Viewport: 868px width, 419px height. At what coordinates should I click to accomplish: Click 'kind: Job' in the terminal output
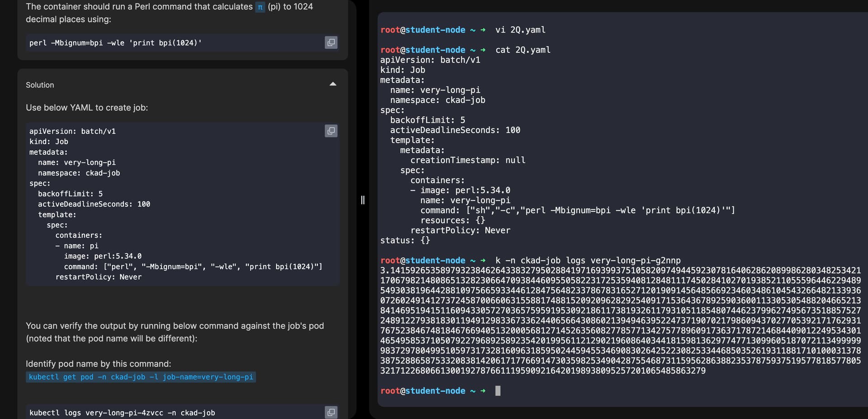pyautogui.click(x=403, y=70)
